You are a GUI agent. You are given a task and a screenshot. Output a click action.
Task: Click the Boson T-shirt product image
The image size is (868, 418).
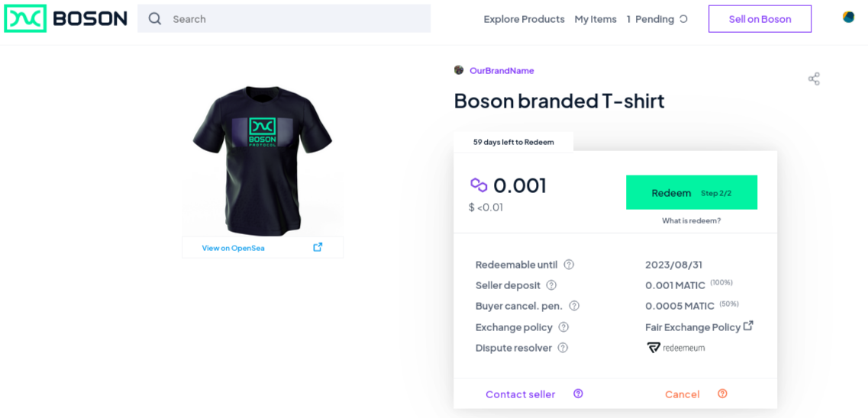(263, 159)
